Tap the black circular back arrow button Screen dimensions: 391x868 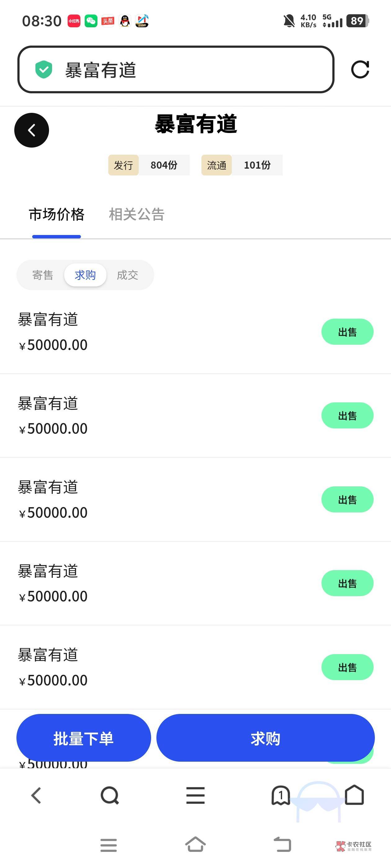(31, 130)
